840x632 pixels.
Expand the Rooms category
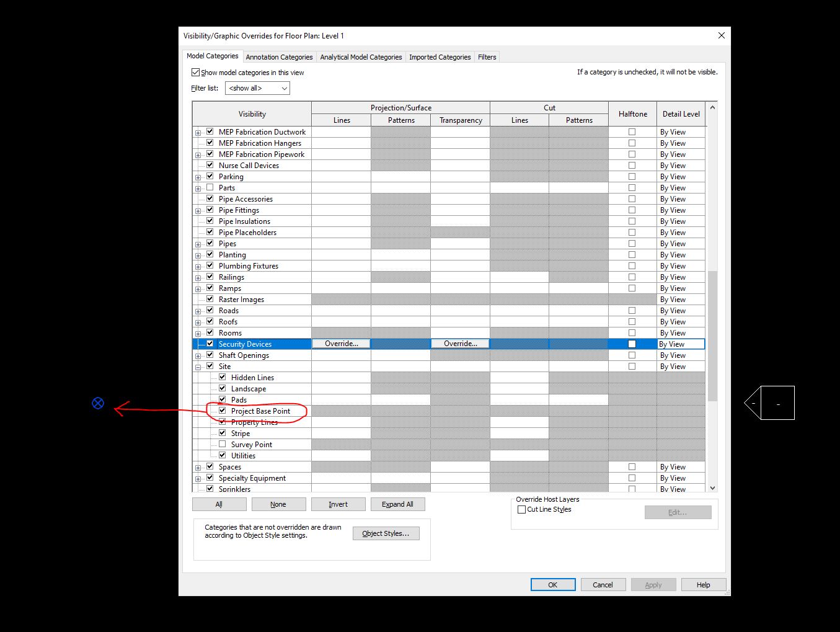point(199,332)
